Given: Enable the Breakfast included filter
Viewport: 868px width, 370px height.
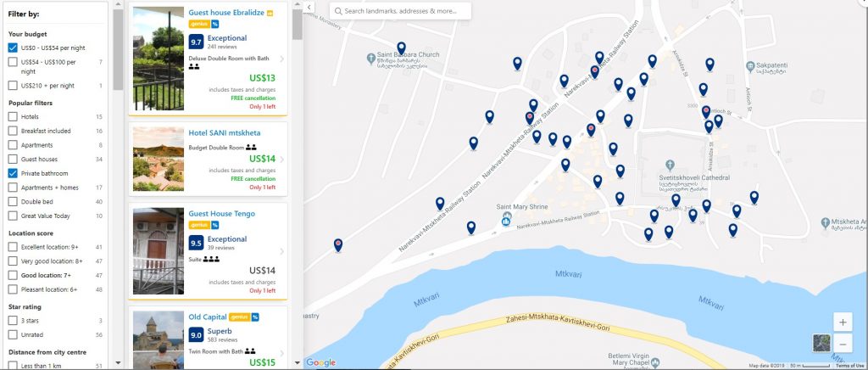Looking at the screenshot, I should (x=13, y=131).
